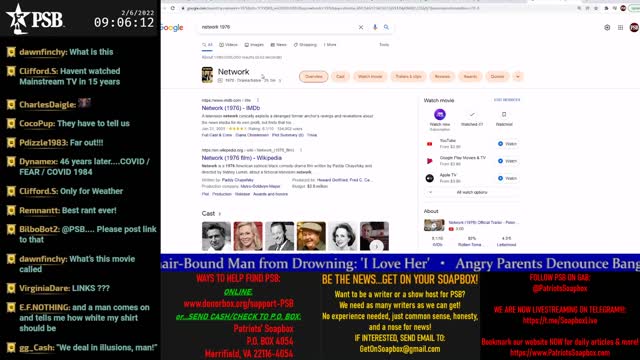Switch to the News results tab

click(279, 45)
